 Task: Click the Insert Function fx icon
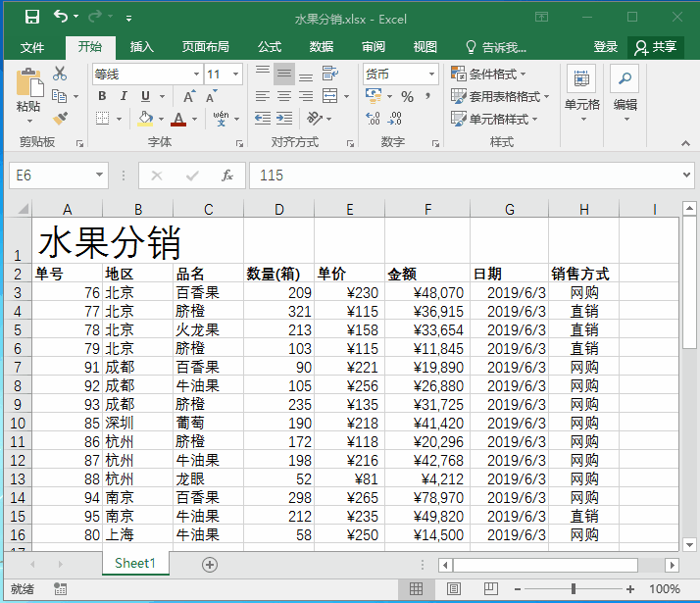tap(227, 176)
